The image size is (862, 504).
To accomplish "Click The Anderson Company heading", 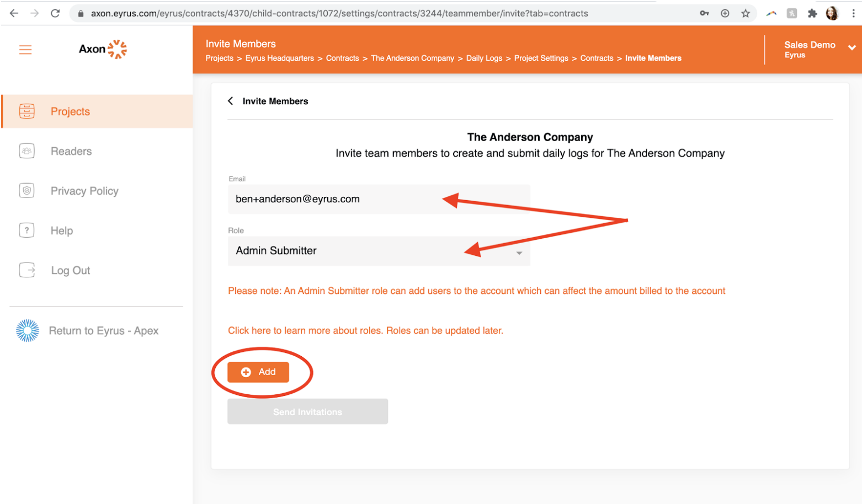I will (530, 137).
